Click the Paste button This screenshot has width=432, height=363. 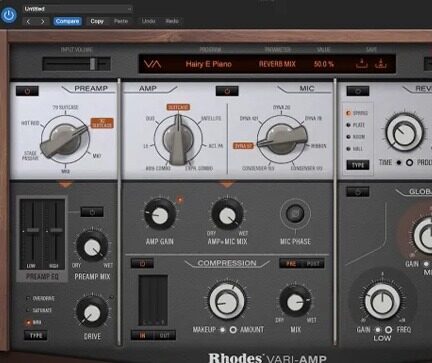pos(121,21)
